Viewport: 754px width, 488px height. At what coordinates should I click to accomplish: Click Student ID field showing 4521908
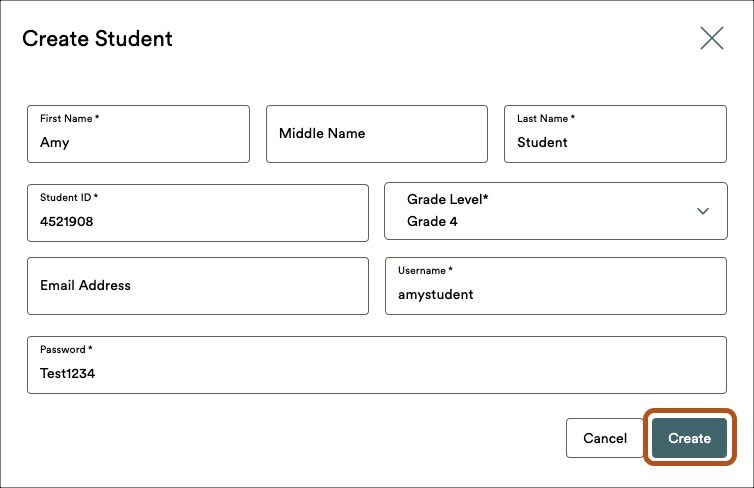(198, 213)
